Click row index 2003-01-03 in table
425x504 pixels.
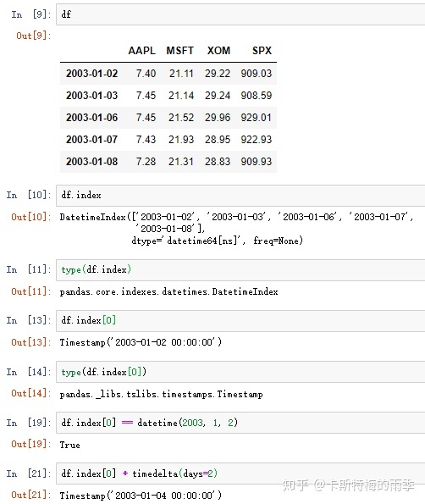pos(92,96)
